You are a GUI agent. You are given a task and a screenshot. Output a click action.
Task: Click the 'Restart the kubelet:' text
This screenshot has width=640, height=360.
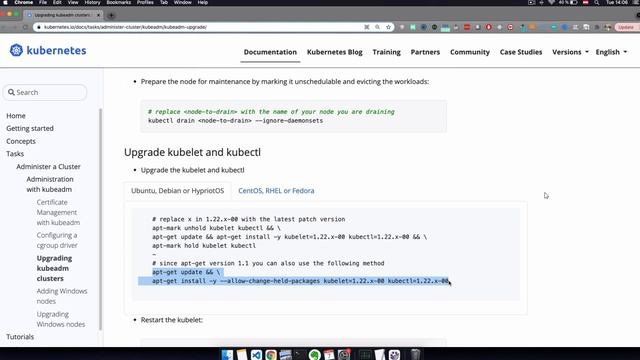tap(172, 320)
